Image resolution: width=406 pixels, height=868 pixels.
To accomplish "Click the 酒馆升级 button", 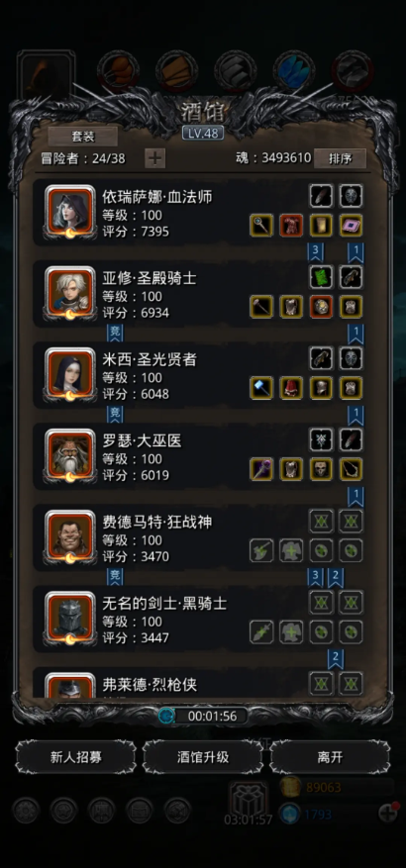I will 203,757.
